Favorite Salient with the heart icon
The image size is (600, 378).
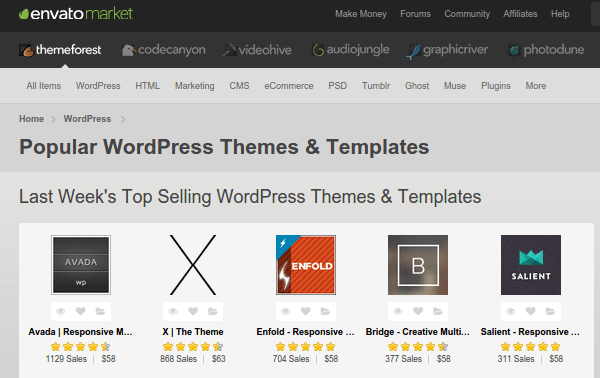530,311
